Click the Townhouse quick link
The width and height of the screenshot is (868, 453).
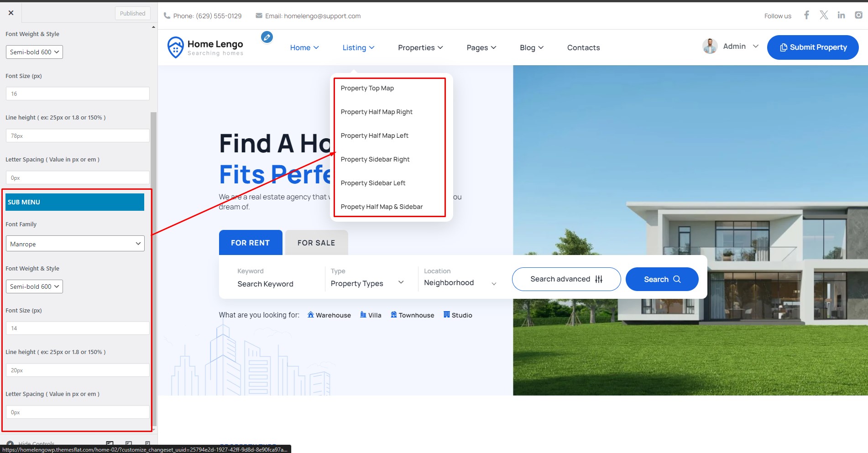[x=412, y=315]
